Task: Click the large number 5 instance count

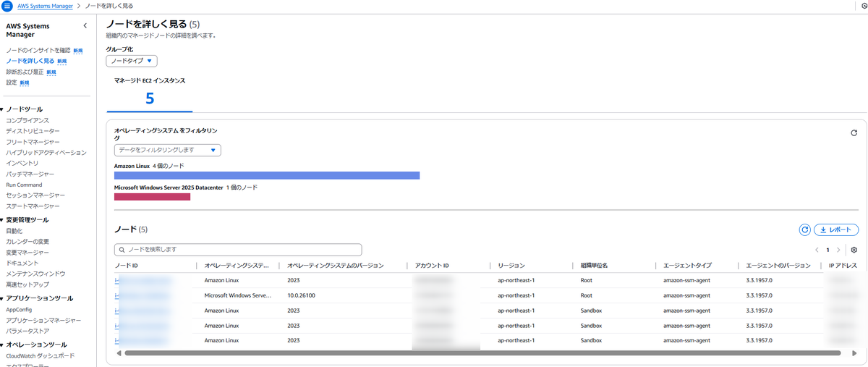Action: pyautogui.click(x=150, y=98)
